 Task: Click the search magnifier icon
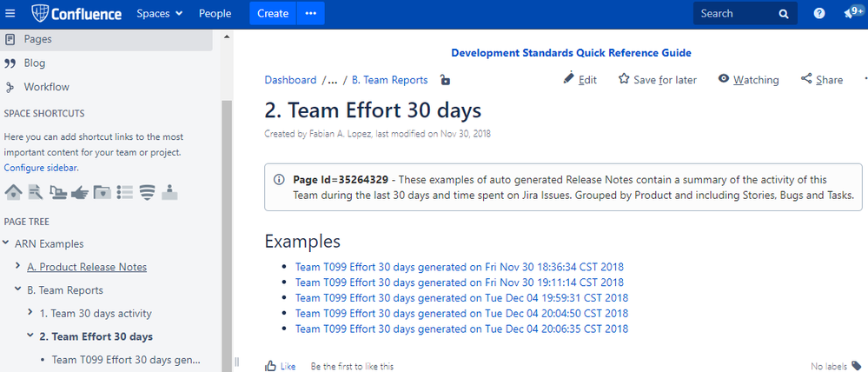784,14
